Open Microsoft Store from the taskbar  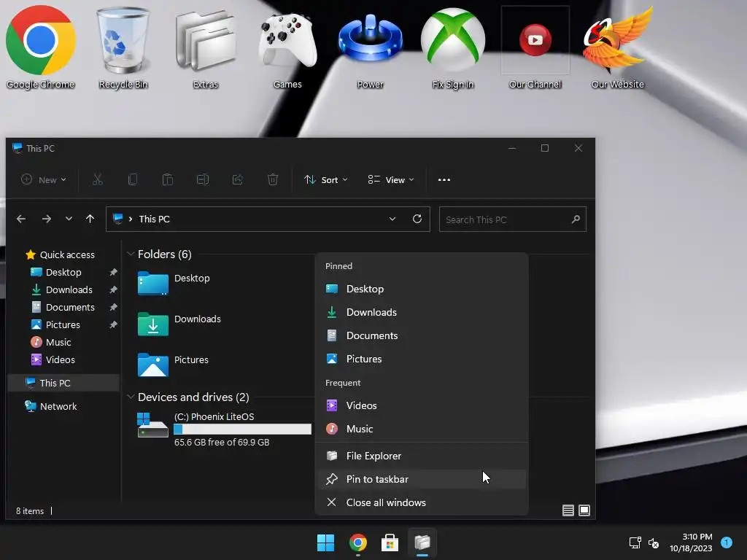point(390,542)
